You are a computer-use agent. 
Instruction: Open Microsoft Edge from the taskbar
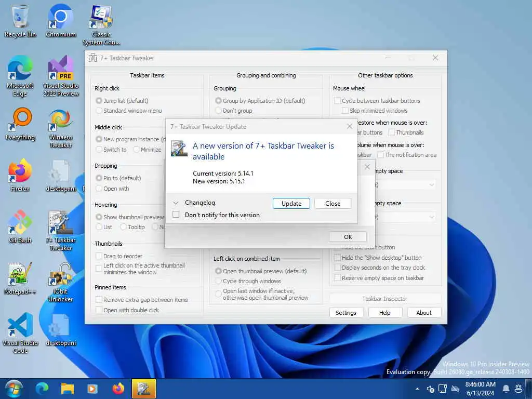(42, 389)
